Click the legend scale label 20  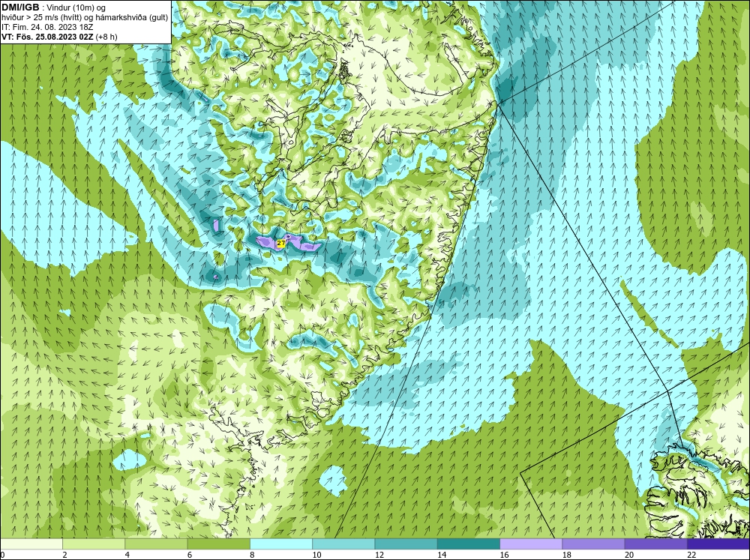[629, 555]
